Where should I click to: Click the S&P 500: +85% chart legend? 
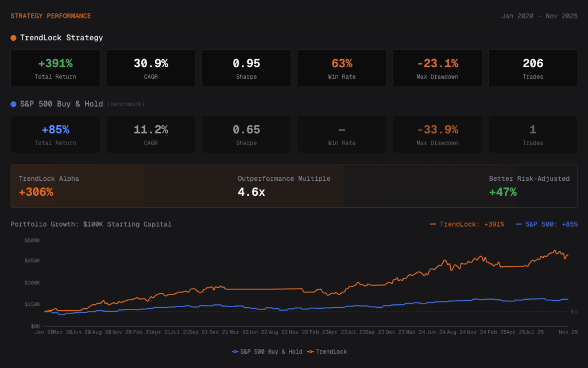pos(547,224)
